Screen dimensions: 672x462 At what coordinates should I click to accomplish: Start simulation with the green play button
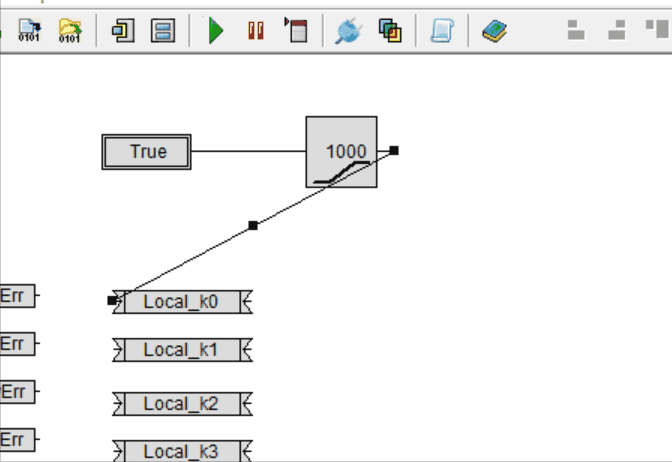tap(216, 30)
